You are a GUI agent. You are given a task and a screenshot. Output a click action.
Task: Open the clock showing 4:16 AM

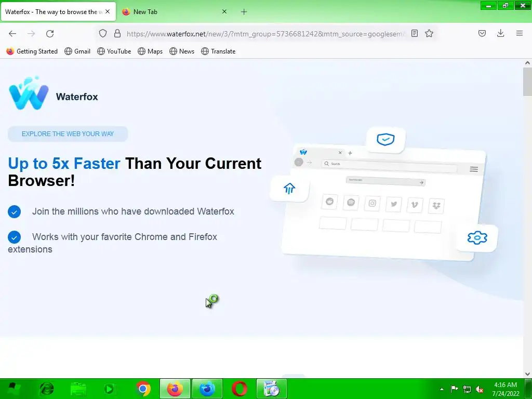pyautogui.click(x=506, y=389)
